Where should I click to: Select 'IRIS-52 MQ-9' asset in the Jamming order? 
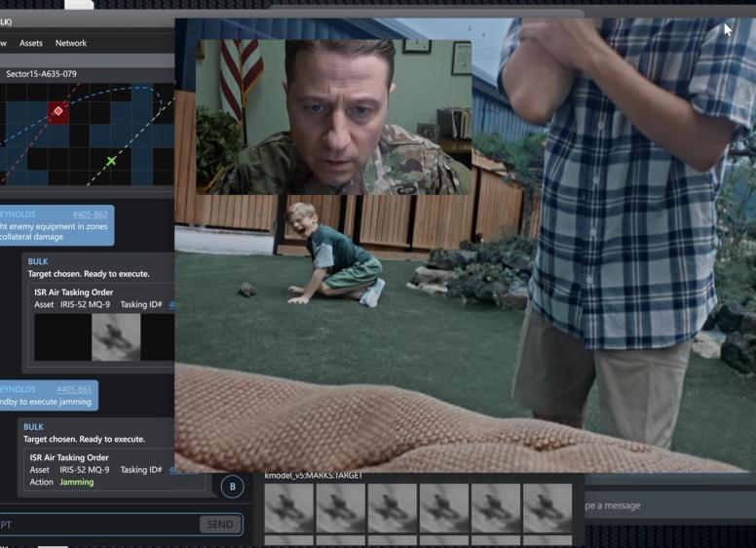[85, 470]
